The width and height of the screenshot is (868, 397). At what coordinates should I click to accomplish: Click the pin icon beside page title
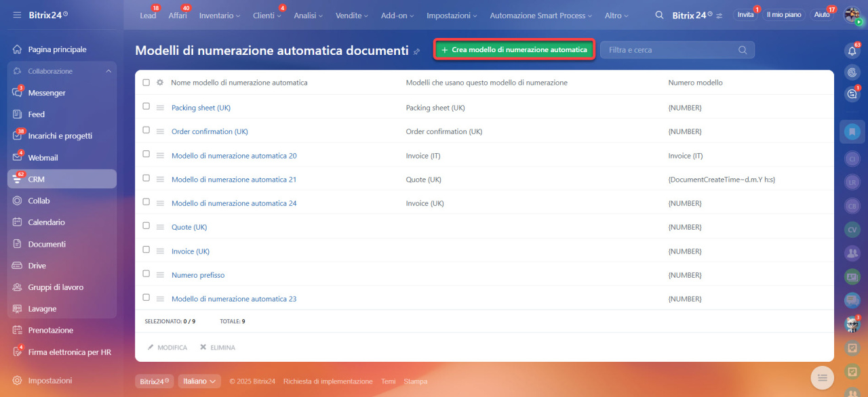416,51
